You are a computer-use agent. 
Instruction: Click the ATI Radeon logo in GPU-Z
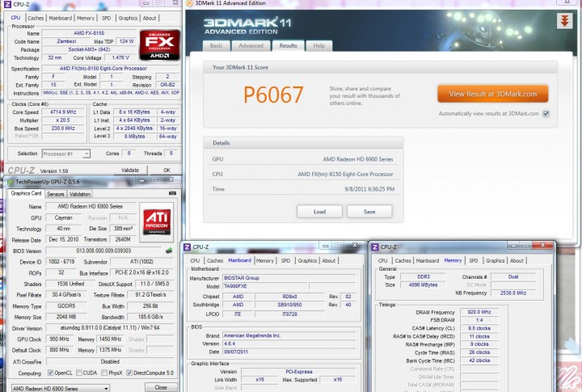point(157,221)
